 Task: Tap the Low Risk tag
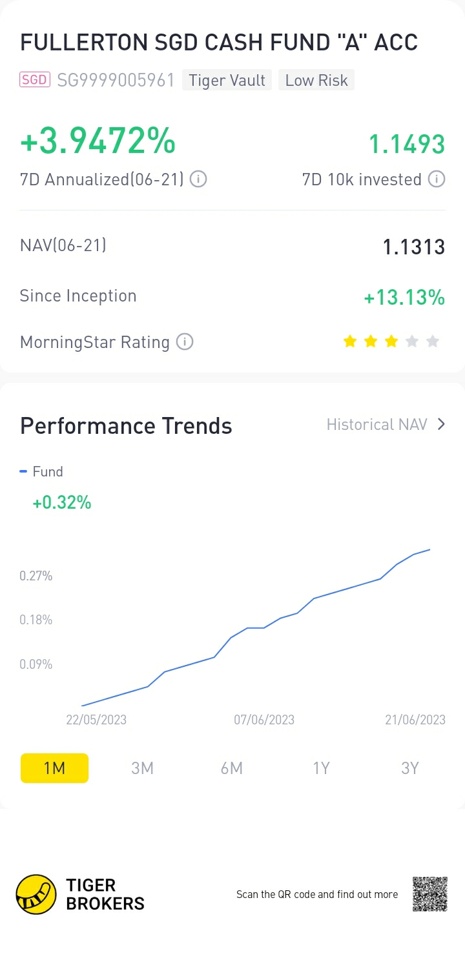click(x=316, y=80)
